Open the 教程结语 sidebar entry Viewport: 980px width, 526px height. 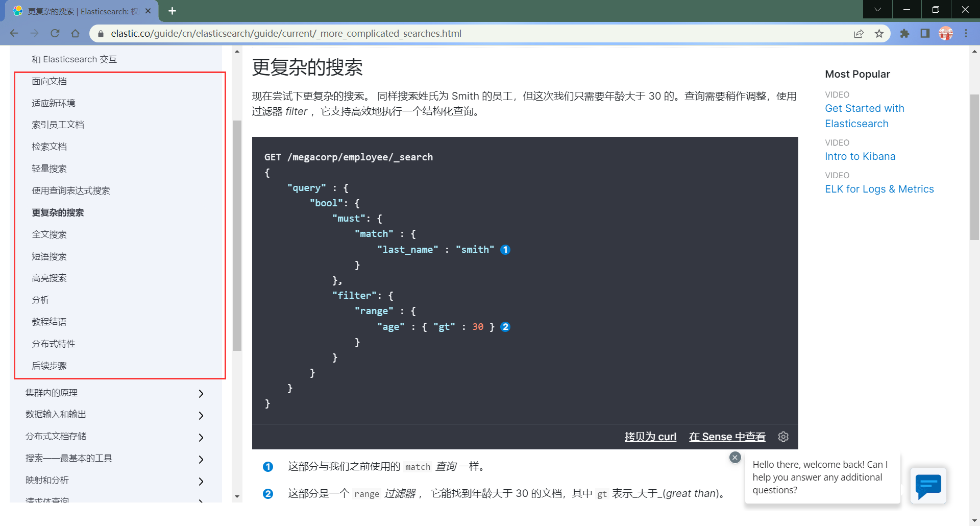click(49, 322)
